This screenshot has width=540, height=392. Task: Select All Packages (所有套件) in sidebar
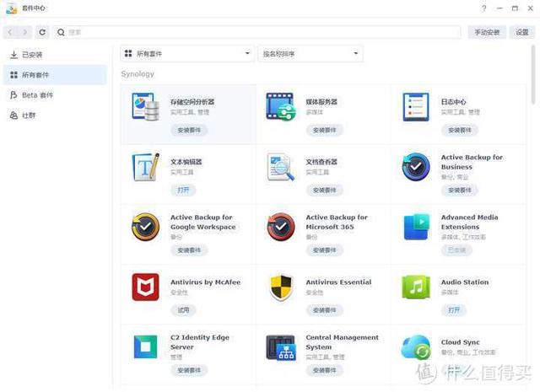[55, 75]
